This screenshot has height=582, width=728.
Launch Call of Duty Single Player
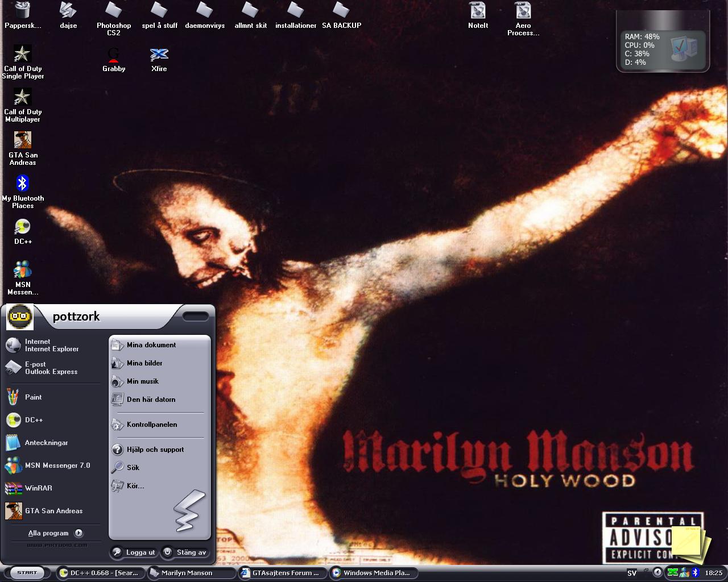point(23,62)
